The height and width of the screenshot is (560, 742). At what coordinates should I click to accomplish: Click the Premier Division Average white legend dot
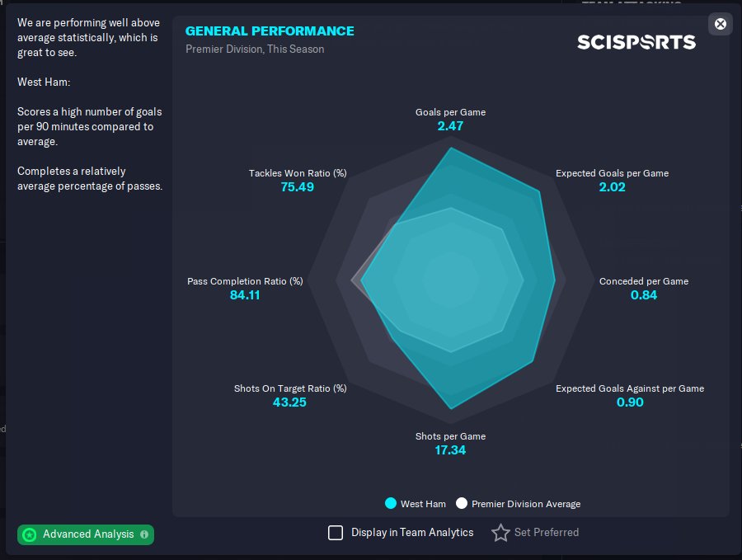462,504
